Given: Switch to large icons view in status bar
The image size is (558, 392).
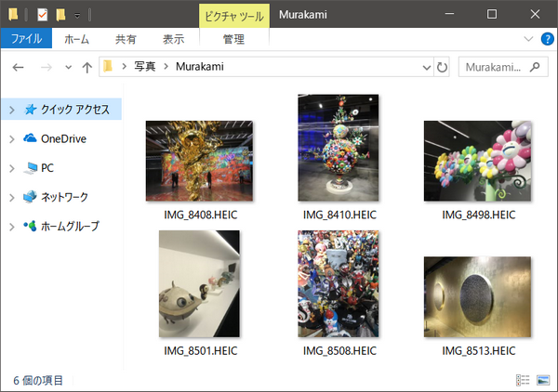Looking at the screenshot, I should pos(543,380).
